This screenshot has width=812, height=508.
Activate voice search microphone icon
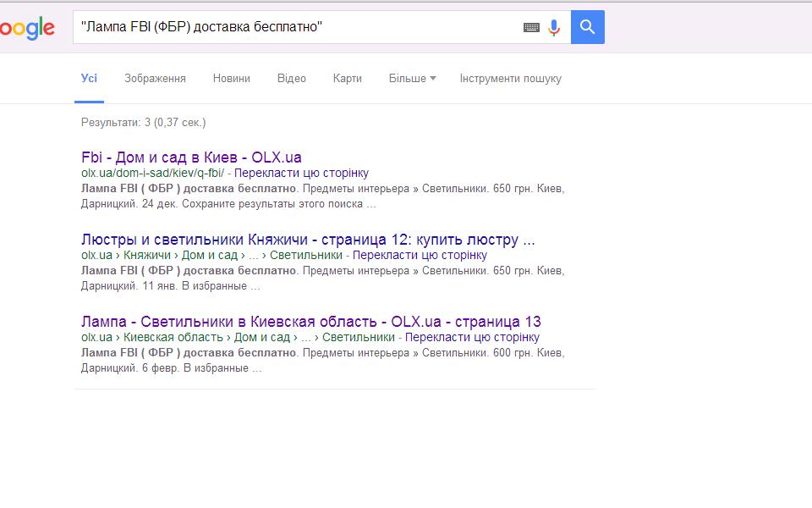point(554,27)
